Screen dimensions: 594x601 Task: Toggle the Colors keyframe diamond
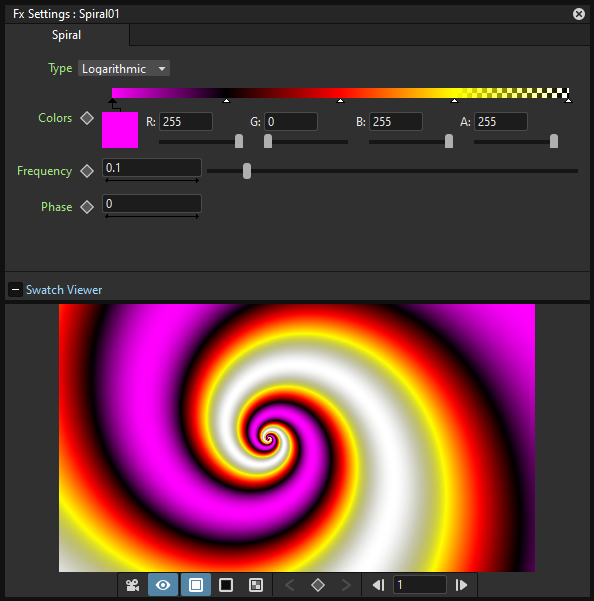tap(87, 118)
